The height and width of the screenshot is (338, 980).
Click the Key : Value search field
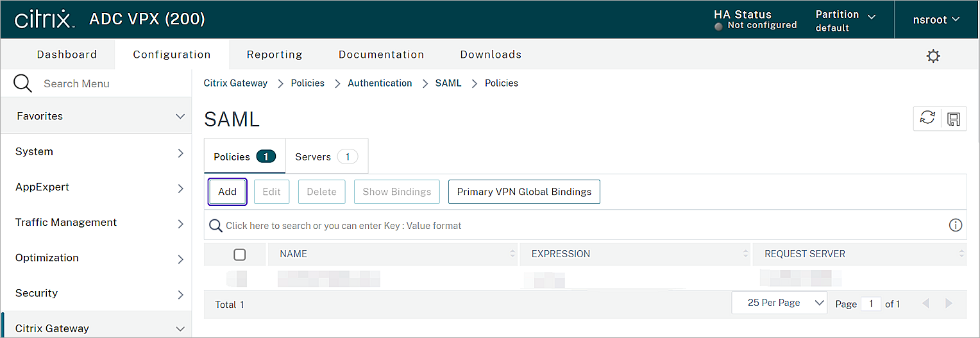[584, 226]
